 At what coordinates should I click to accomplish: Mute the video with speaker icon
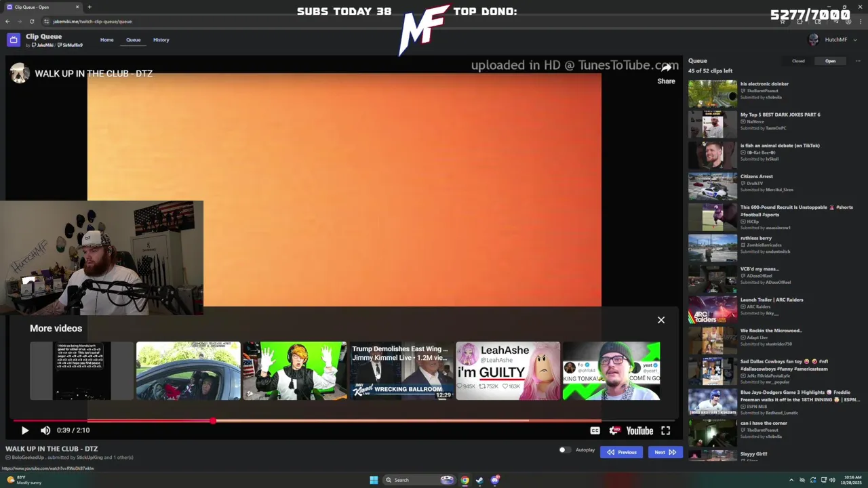pyautogui.click(x=45, y=430)
